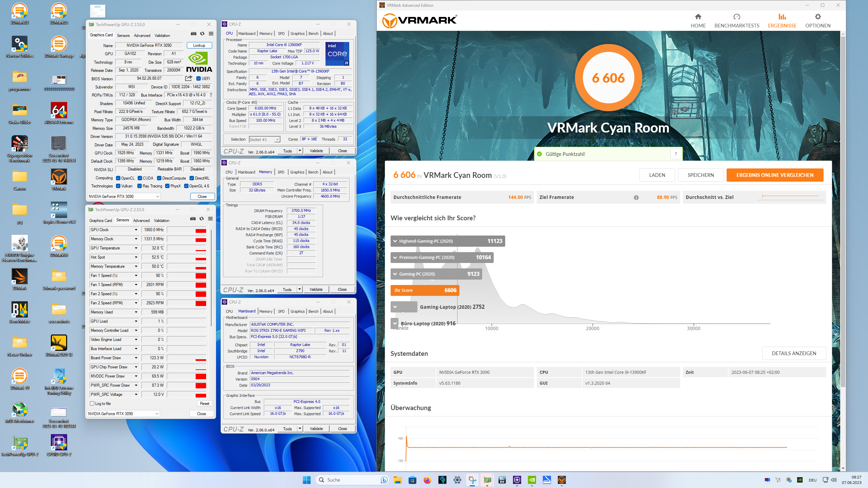Click the Ihr Score orange bar

tap(425, 290)
